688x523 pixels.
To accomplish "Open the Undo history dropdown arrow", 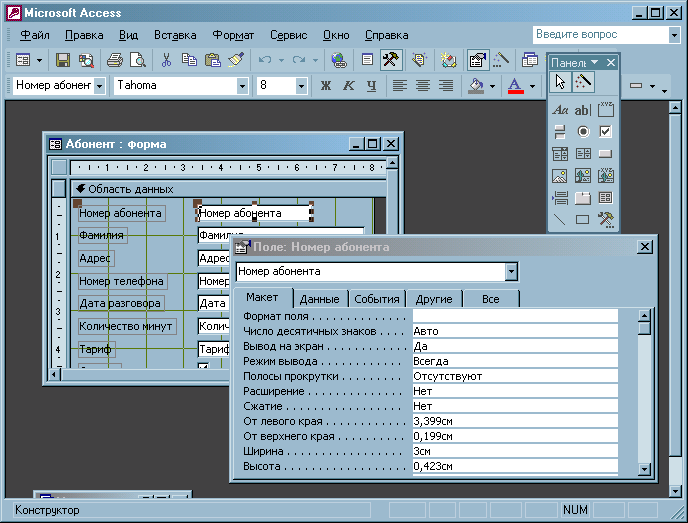I will point(281,60).
